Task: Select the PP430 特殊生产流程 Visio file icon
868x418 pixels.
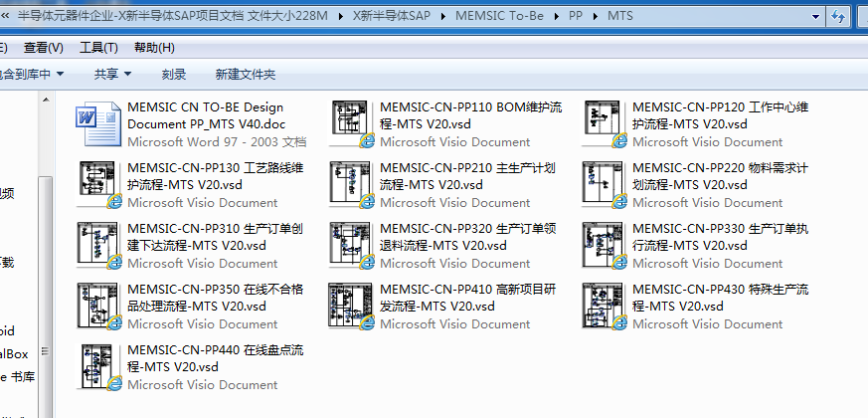Action: 604,306
